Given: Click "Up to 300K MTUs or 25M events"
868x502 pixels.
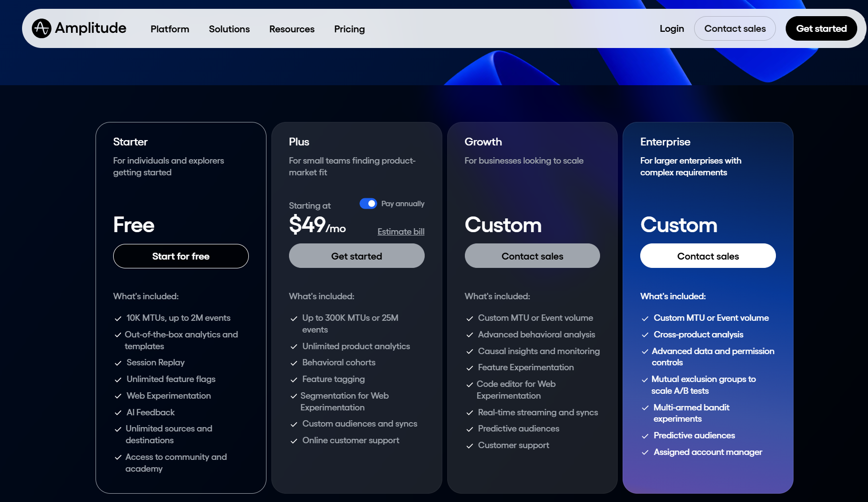Looking at the screenshot, I should tap(350, 324).
